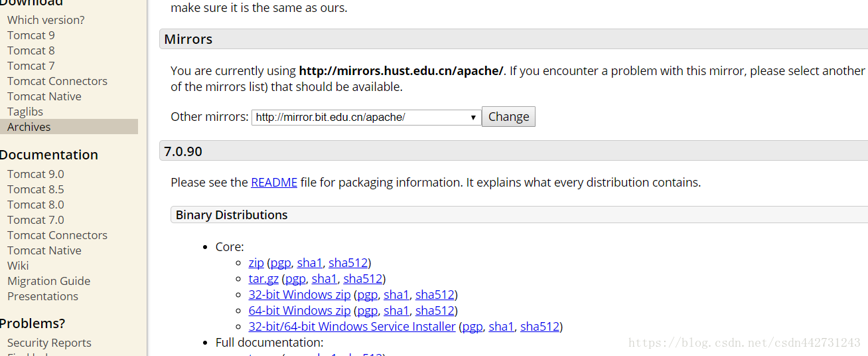Open the README file link
Screen dimensions: 868x356
click(x=274, y=182)
